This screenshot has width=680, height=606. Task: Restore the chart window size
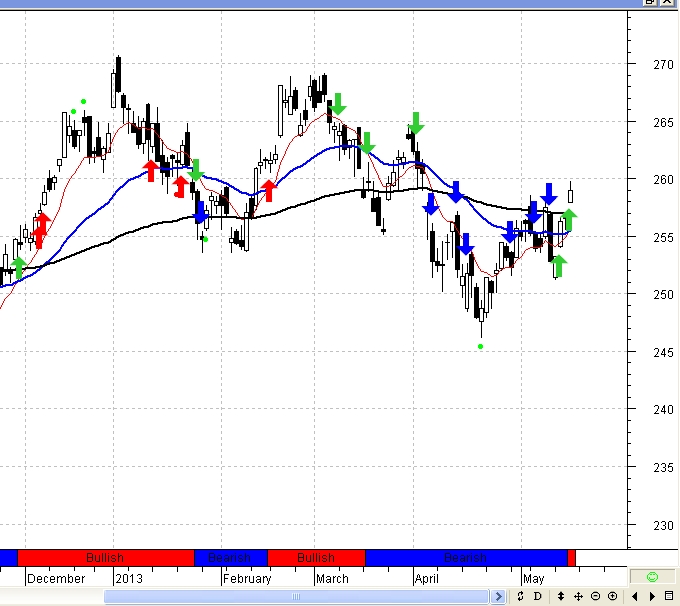651,3
